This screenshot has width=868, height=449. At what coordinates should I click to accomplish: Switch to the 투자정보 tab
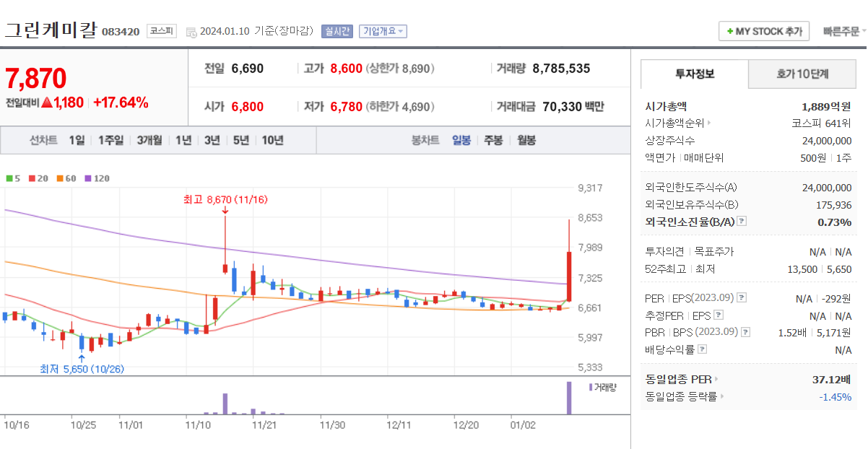pyautogui.click(x=695, y=74)
